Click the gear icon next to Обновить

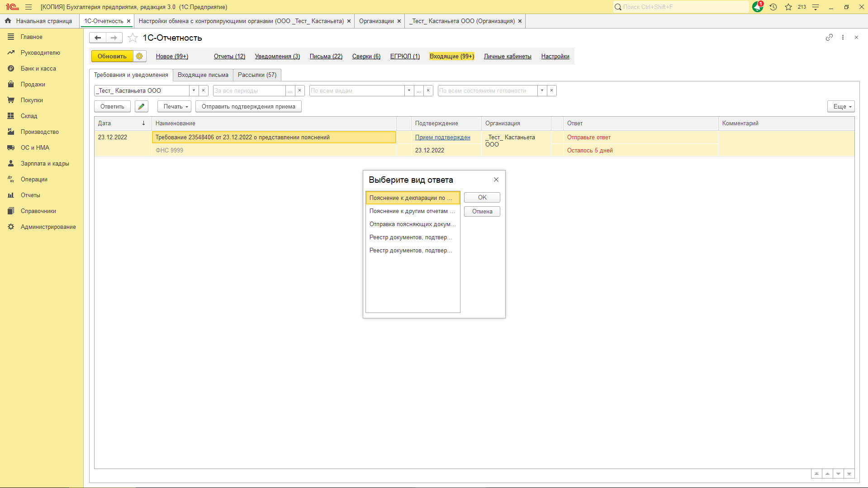(139, 56)
